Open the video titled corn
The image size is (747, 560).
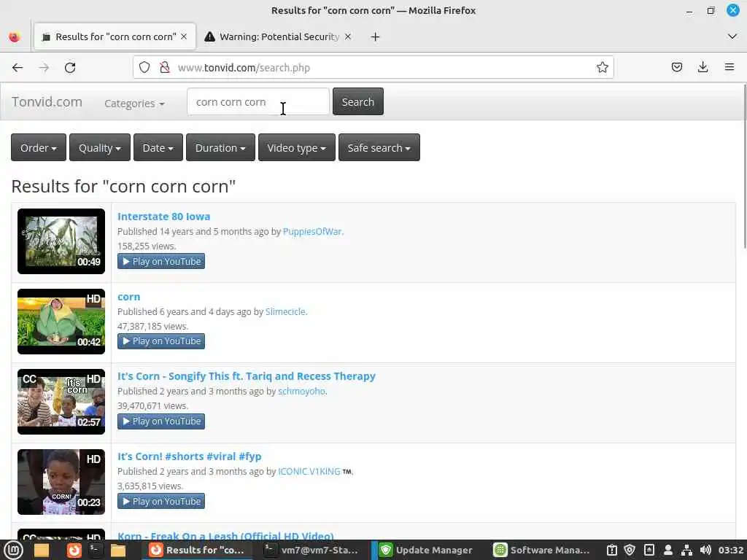coord(128,297)
